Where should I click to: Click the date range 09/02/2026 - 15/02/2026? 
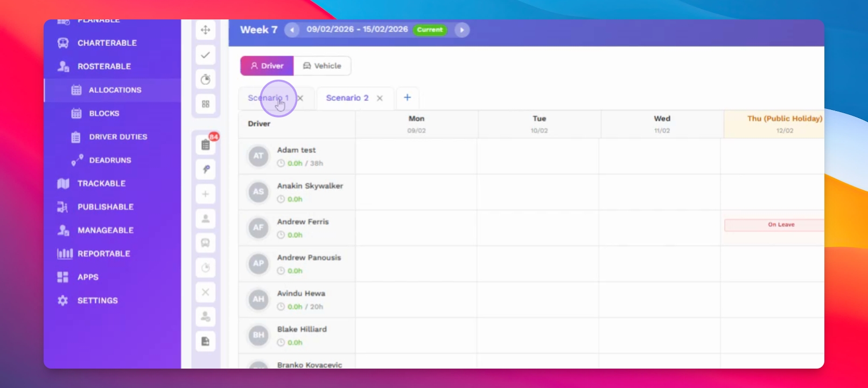[358, 30]
